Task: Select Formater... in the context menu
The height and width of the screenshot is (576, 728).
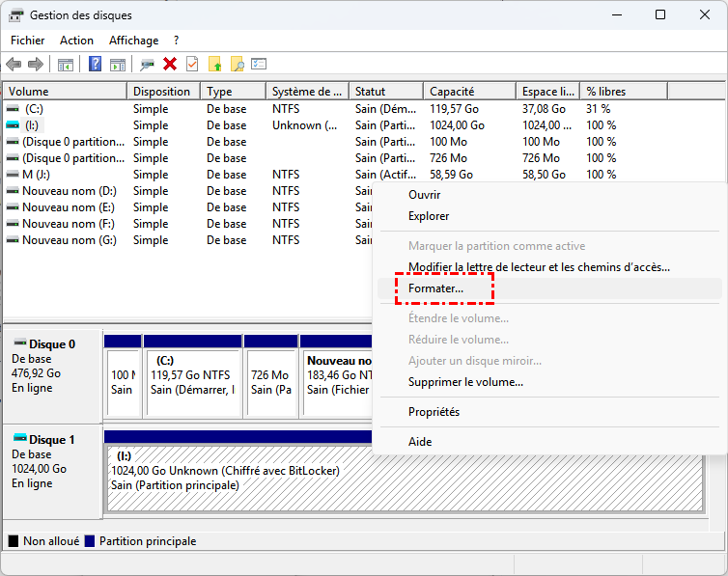Action: click(x=435, y=288)
